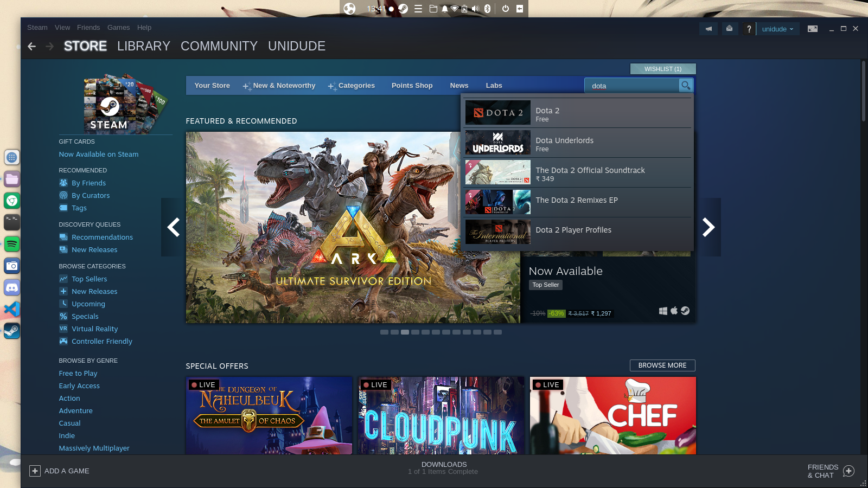Go forward with the right arrow icon
The image size is (868, 488).
coord(50,47)
